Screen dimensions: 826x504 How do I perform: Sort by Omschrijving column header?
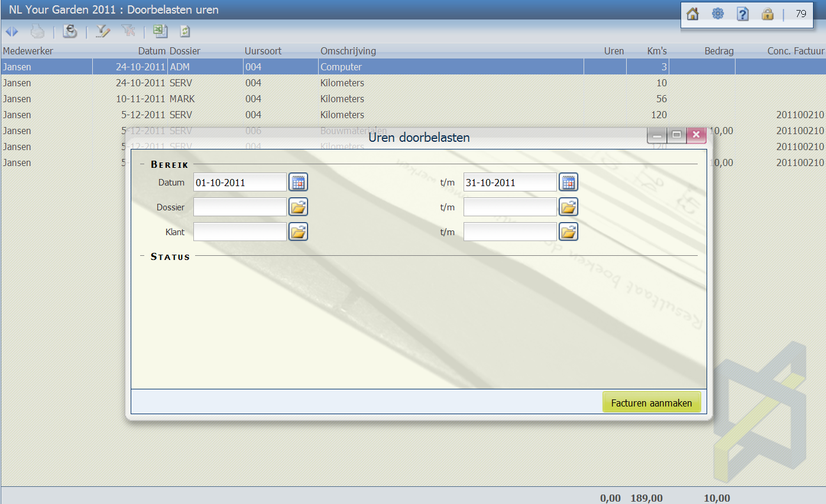coord(348,51)
